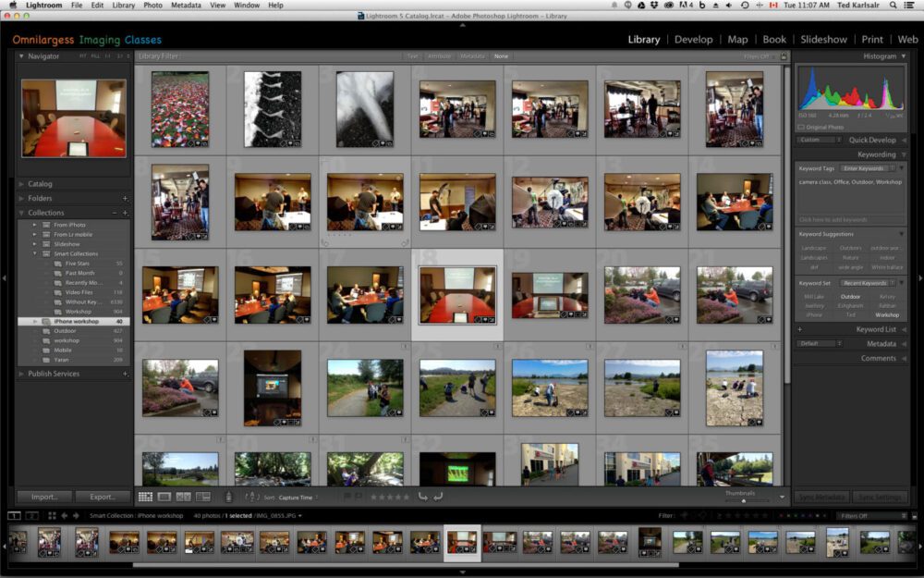
Task: Open the Metadata menu in menu bar
Action: point(187,6)
